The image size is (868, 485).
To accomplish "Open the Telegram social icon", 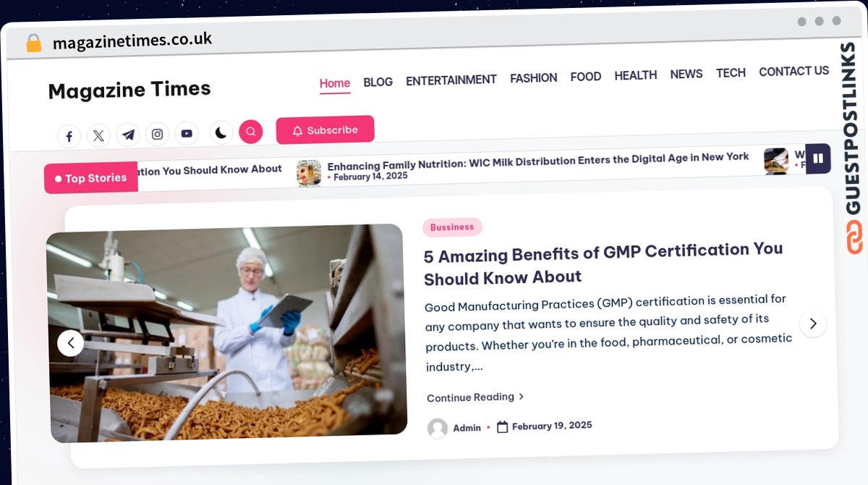I will 128,135.
